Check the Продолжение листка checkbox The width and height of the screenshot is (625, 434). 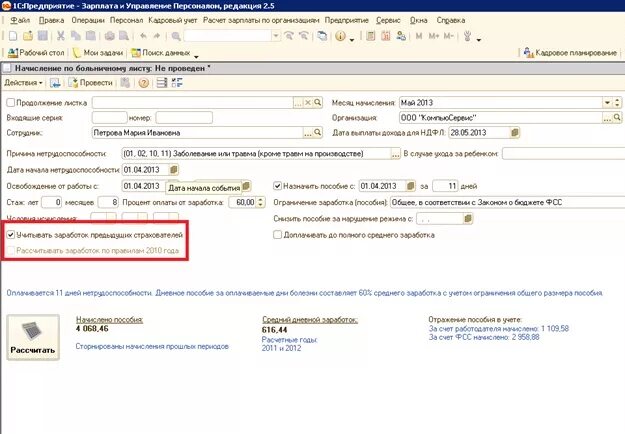[11, 103]
